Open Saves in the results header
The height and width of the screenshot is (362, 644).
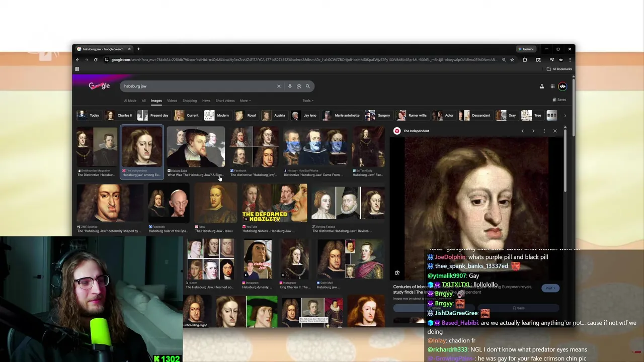(x=559, y=100)
